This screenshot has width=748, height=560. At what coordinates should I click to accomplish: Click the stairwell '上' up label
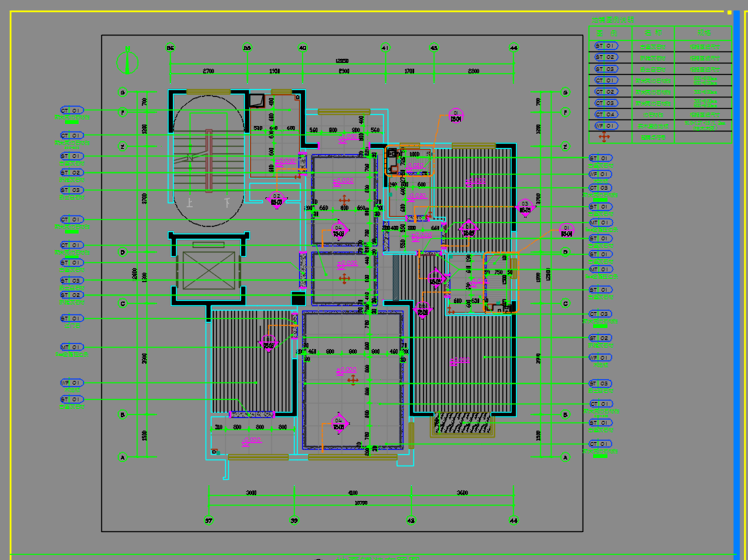coord(190,203)
